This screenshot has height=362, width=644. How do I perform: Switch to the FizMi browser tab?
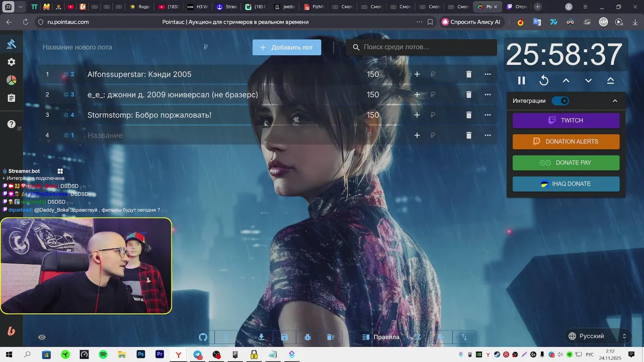coord(314,7)
